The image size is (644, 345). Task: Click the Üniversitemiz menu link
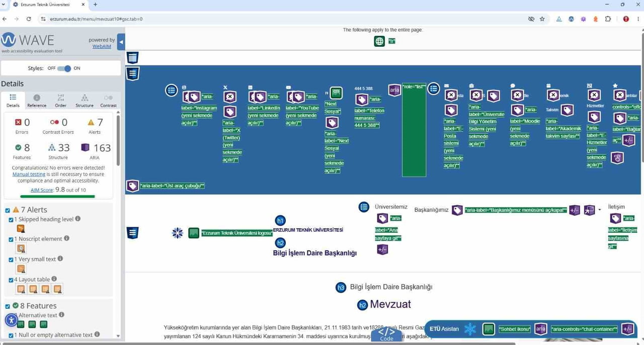click(x=391, y=207)
